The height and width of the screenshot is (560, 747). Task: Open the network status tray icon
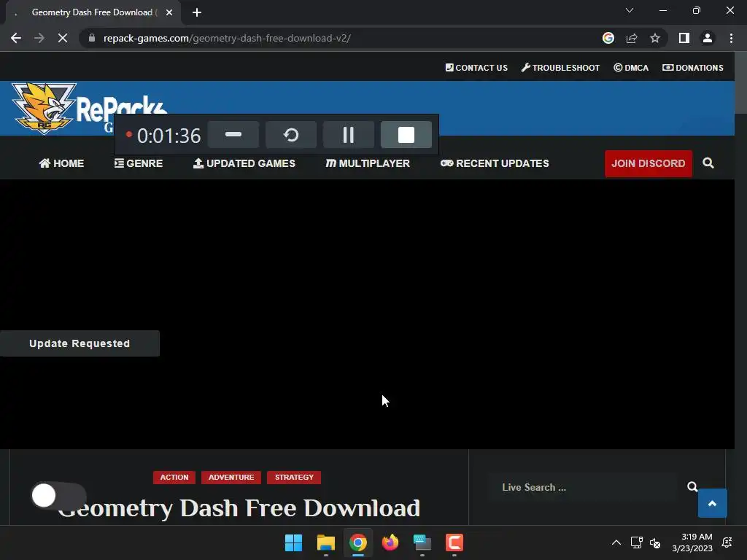click(x=636, y=542)
